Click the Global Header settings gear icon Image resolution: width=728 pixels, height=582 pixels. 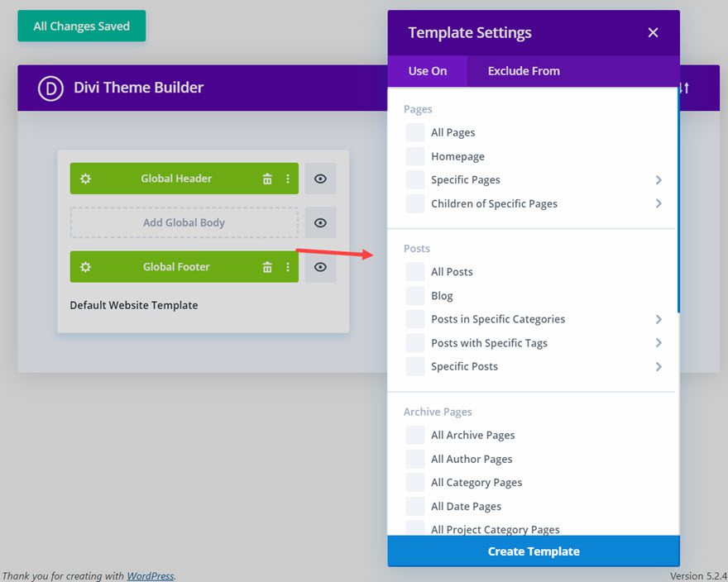(85, 179)
